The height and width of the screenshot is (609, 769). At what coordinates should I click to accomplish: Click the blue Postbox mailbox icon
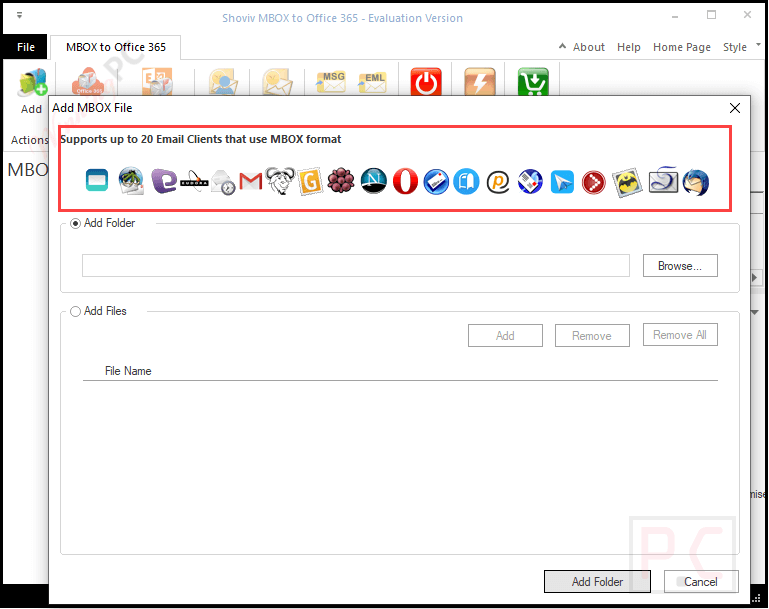pyautogui.click(x=466, y=181)
